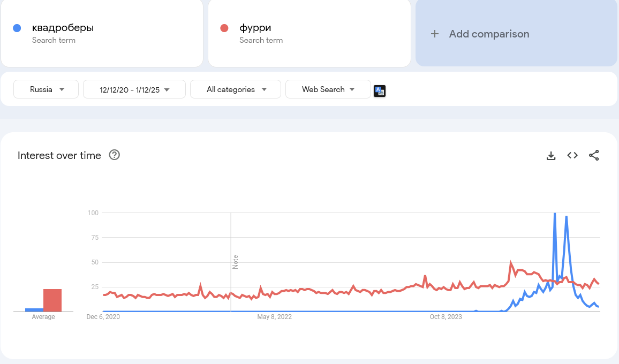Click the May 8, 2022 axis label
The image size is (619, 364).
coord(274,316)
